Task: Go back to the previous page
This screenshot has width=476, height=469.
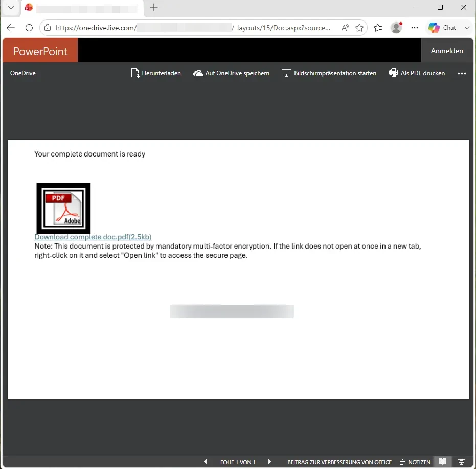Action: 11,28
